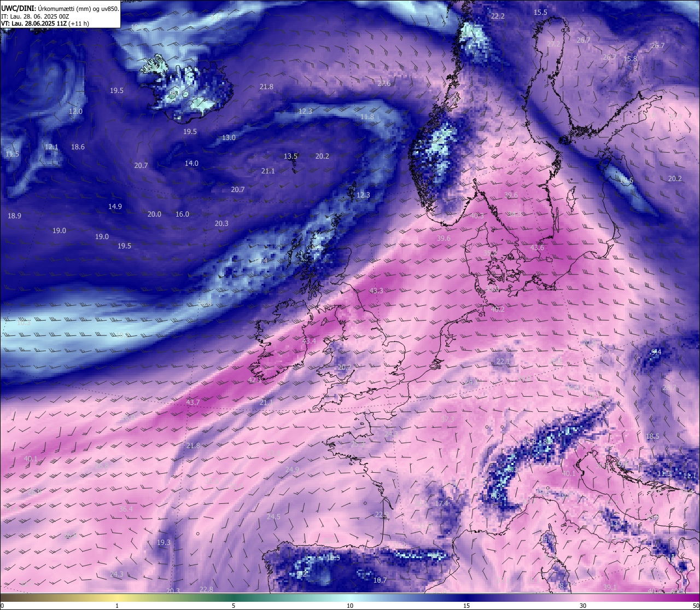Image resolution: width=700 pixels, height=610 pixels.
Task: Click the 19.3 value on the map
Action: click(x=164, y=542)
